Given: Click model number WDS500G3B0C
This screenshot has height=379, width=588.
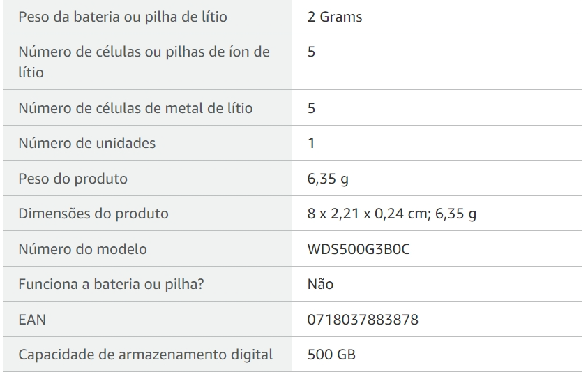Looking at the screenshot, I should (359, 248).
